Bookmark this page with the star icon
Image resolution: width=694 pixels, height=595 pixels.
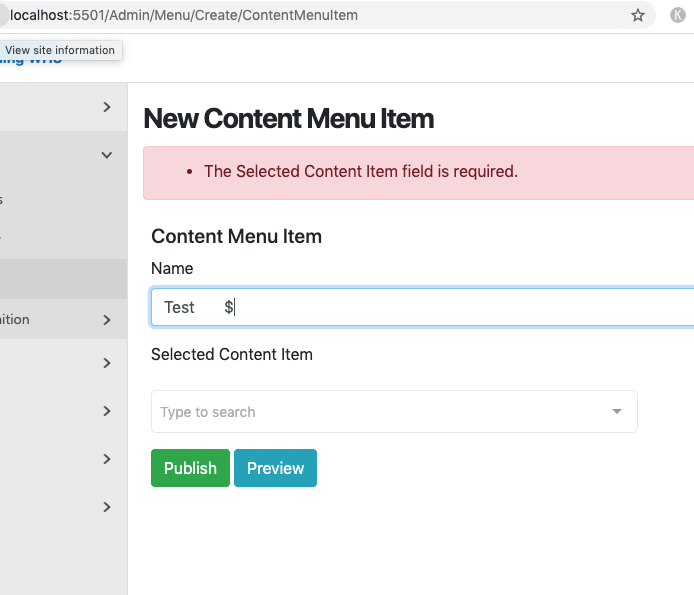(637, 15)
